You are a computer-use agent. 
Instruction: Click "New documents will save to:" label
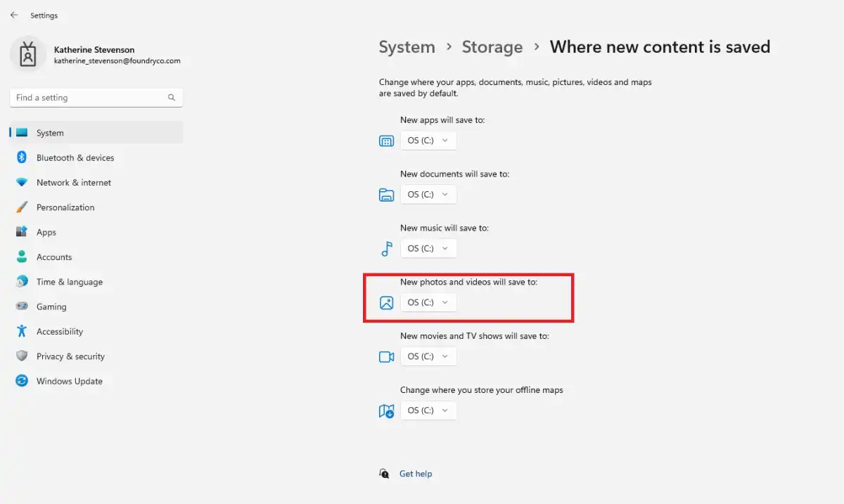point(454,174)
